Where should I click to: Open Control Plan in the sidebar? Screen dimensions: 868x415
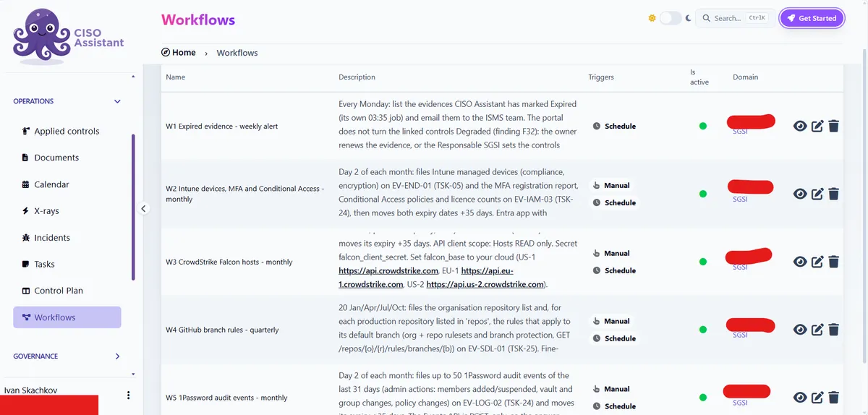pyautogui.click(x=67, y=291)
